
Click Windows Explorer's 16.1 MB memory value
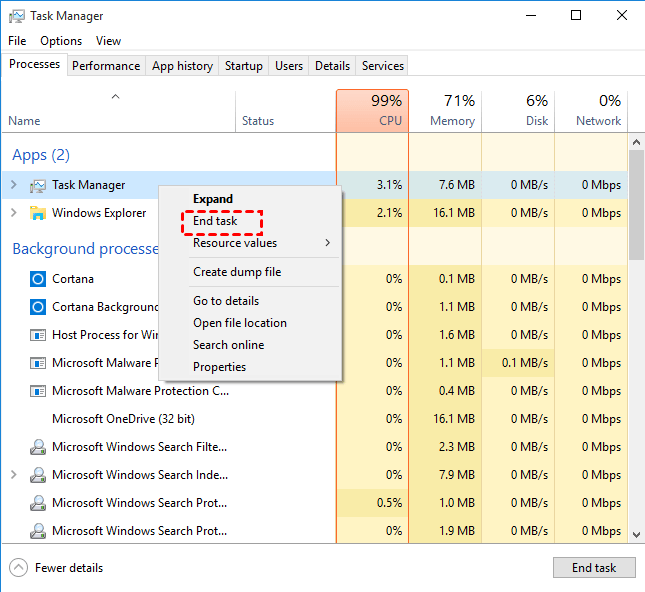pyautogui.click(x=454, y=213)
